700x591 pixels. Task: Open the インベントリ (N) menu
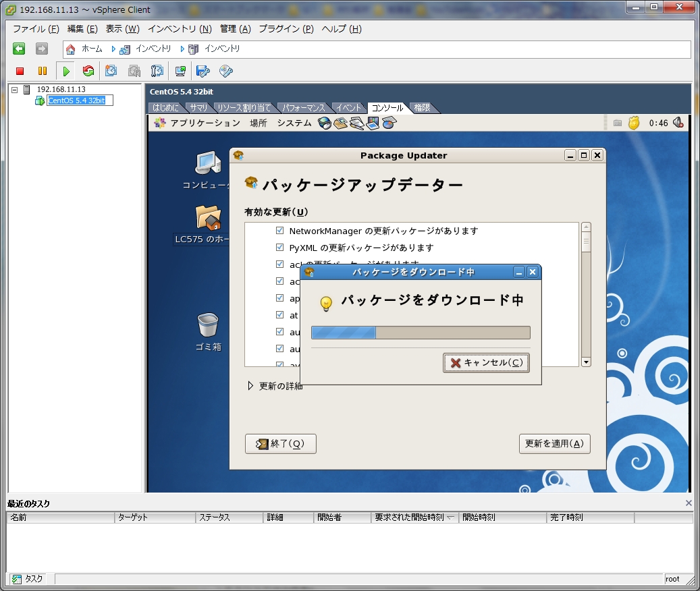[x=180, y=29]
